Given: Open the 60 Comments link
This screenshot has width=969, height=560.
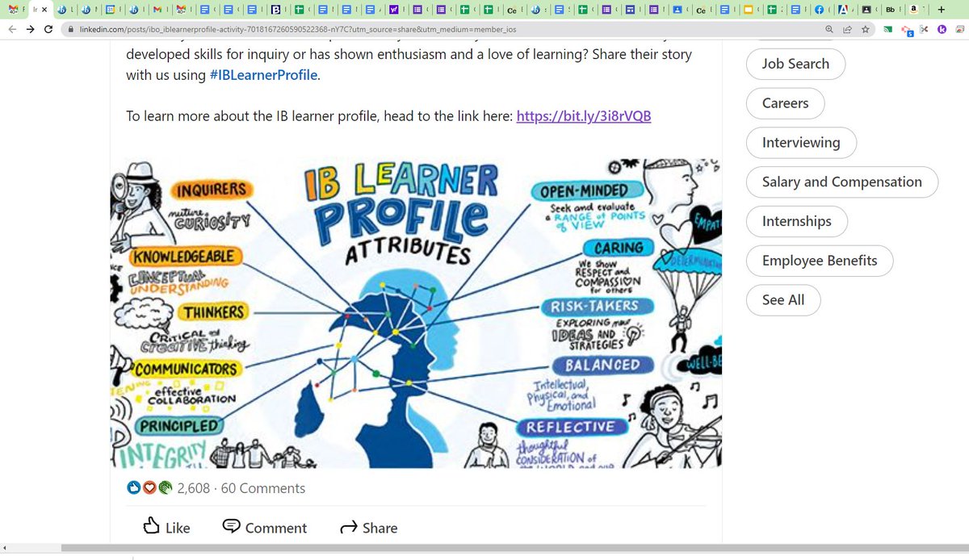Looking at the screenshot, I should 263,488.
